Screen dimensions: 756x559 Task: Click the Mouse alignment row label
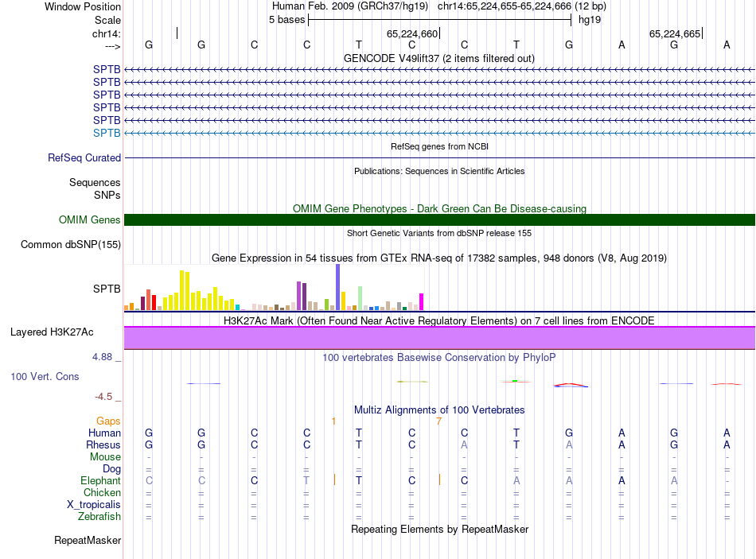tap(105, 457)
